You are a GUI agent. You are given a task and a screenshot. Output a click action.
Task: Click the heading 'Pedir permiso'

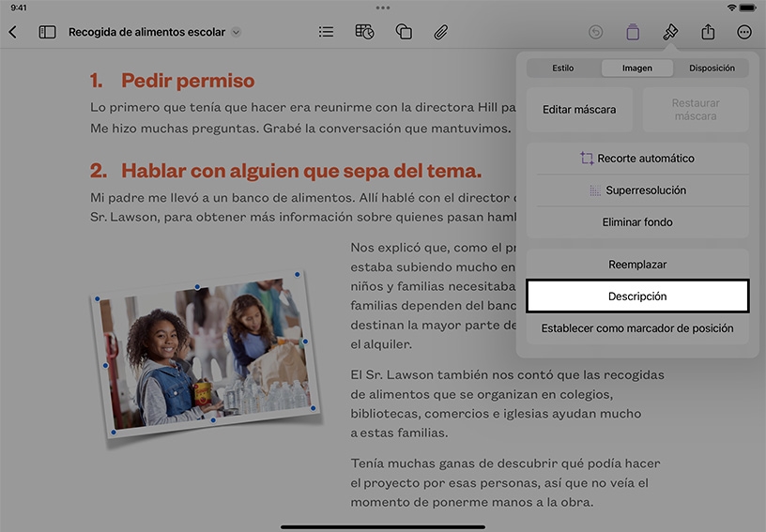click(188, 81)
